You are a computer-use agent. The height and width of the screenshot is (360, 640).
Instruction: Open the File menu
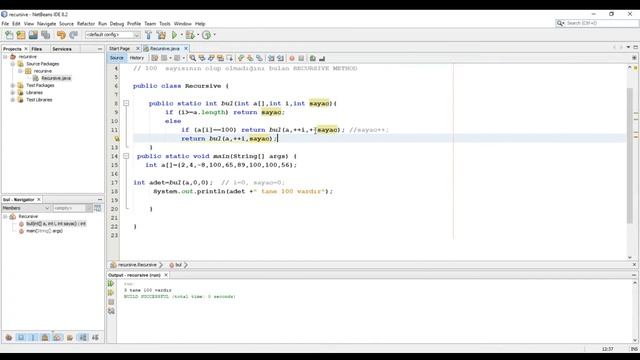pyautogui.click(x=5, y=24)
